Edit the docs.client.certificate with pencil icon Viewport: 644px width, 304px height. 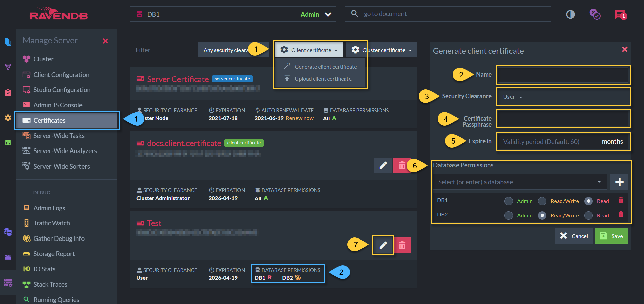point(383,165)
